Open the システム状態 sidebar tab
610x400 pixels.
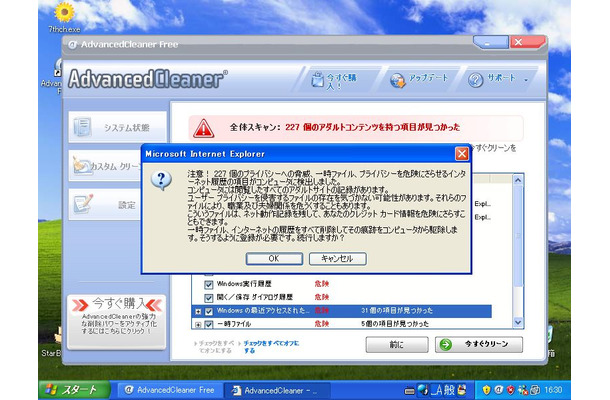tap(117, 127)
